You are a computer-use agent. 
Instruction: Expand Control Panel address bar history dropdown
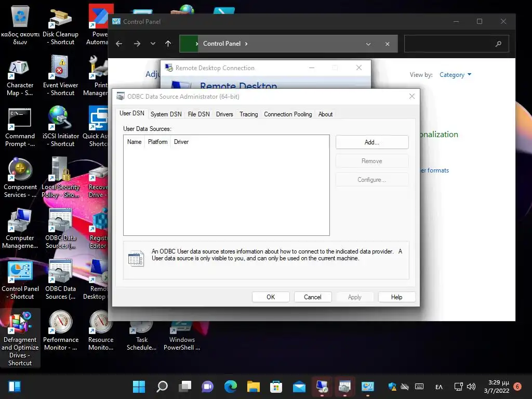368,44
